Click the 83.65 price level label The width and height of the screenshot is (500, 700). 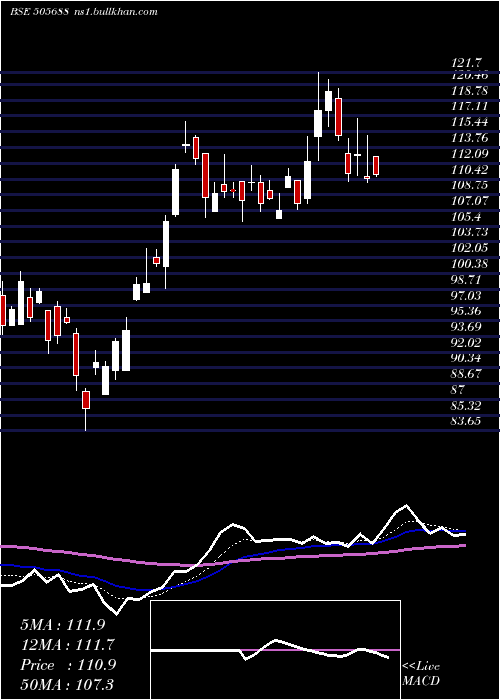pos(467,421)
